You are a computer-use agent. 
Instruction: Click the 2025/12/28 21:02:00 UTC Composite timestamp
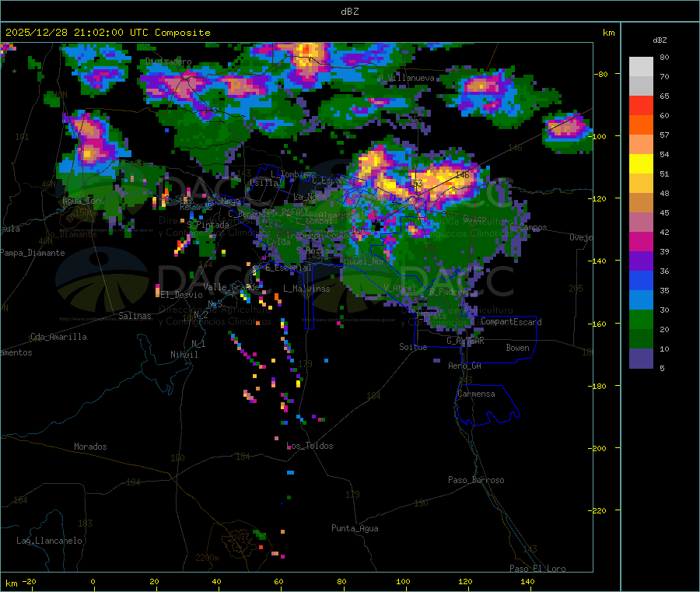(107, 33)
